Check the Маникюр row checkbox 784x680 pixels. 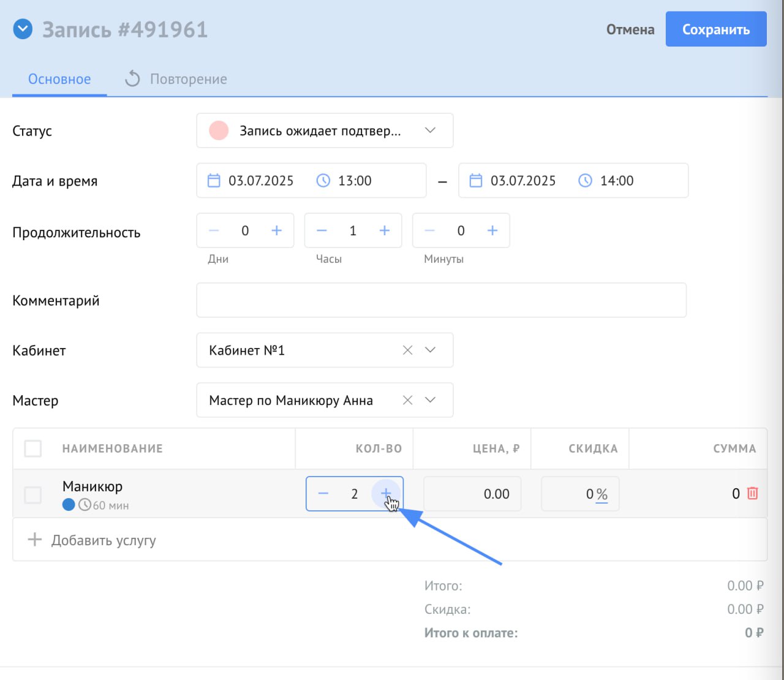pyautogui.click(x=33, y=494)
